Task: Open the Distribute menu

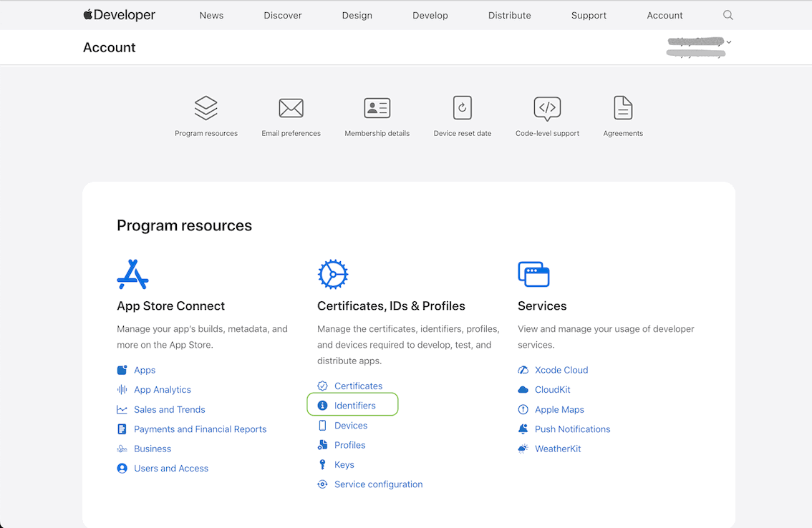Action: coord(510,16)
